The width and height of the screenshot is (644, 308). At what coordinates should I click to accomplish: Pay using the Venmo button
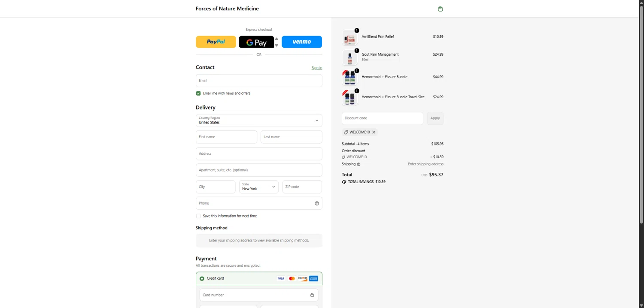pos(302,42)
